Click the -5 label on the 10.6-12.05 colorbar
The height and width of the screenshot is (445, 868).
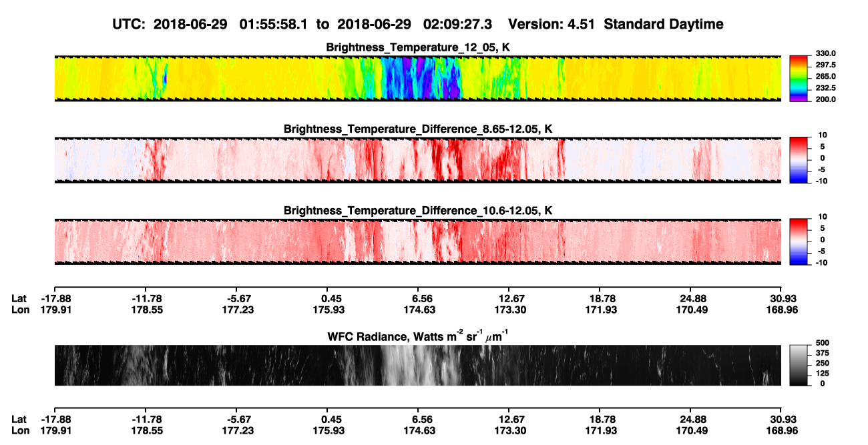(823, 251)
